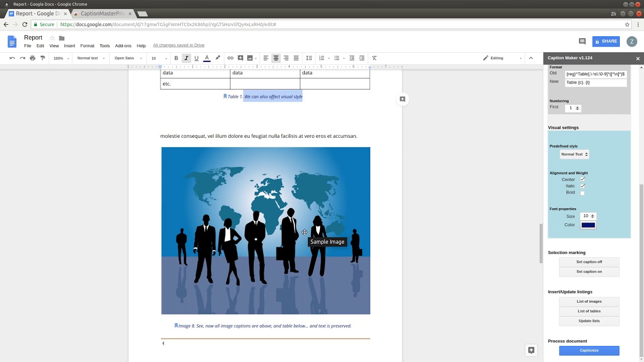Close the Caption Maker sidebar

click(638, 58)
